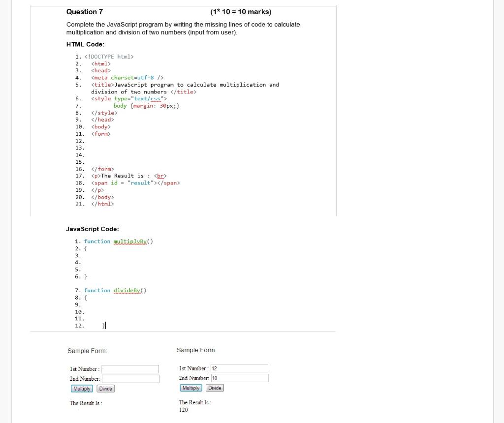Click the Multiply button on the left form
Viewport: 504px width, 423px height.
(81, 389)
